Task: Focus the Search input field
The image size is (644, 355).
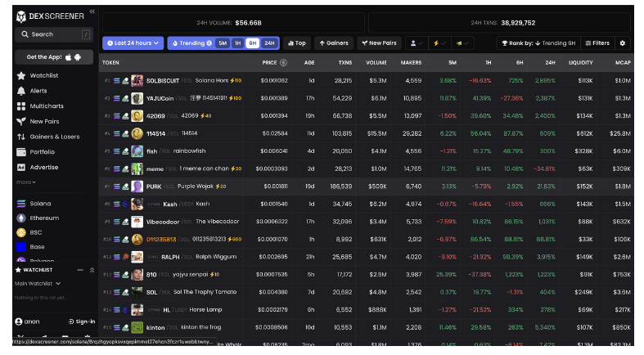Action: coord(54,34)
